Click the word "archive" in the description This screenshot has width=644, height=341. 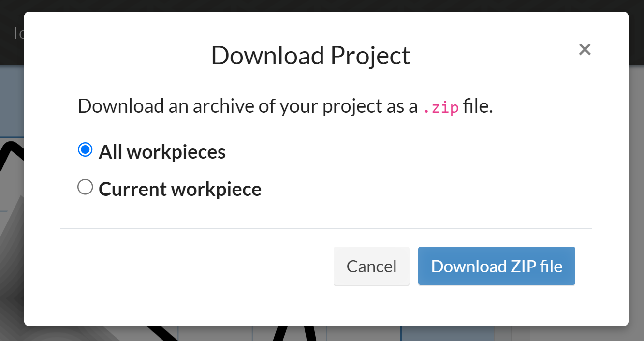pos(224,106)
